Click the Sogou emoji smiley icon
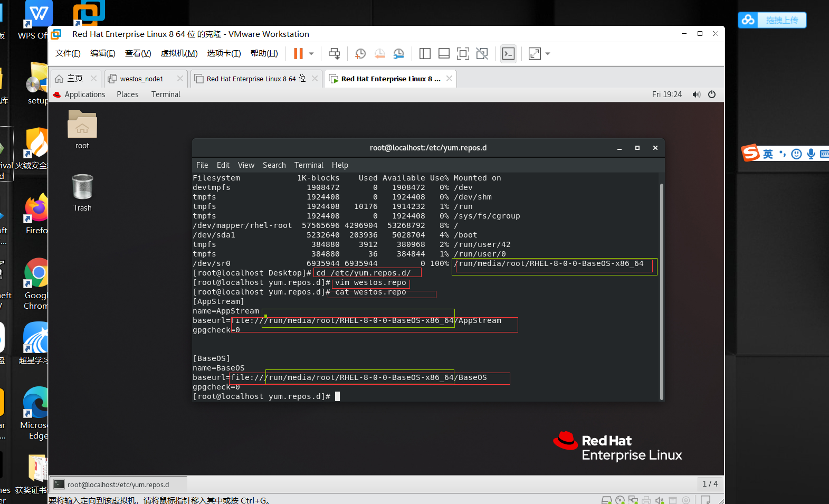 [x=797, y=154]
